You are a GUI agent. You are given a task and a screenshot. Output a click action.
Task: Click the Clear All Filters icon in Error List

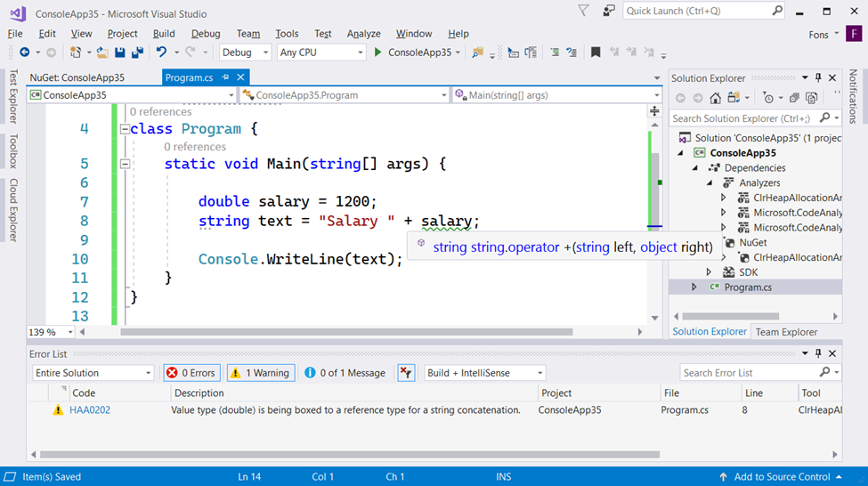(x=406, y=373)
